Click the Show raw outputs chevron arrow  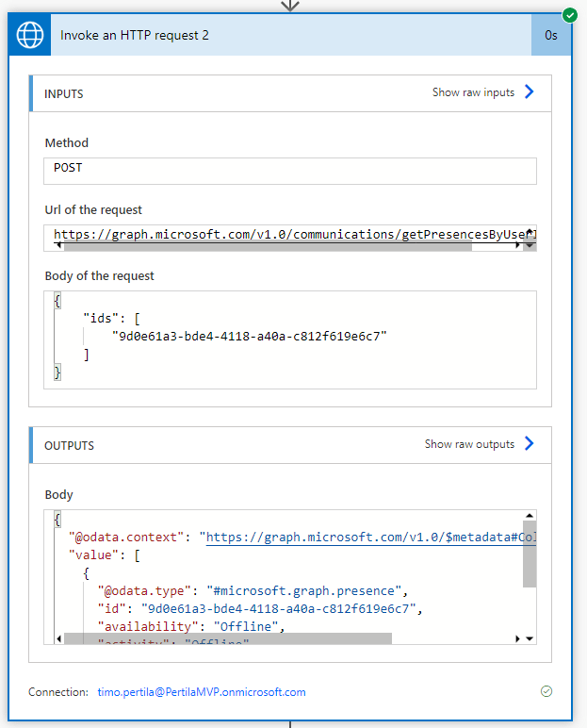pyautogui.click(x=529, y=444)
